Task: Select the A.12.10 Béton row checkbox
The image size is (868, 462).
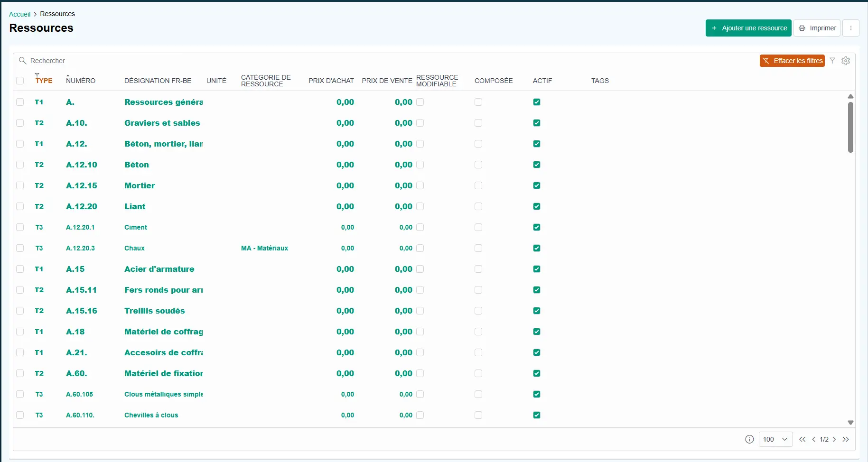Action: pos(20,165)
